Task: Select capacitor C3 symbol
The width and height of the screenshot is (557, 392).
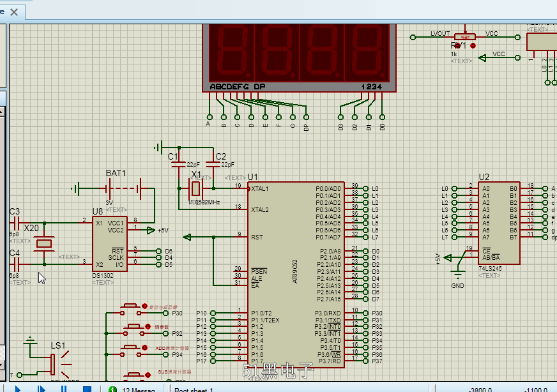Action: pos(15,223)
